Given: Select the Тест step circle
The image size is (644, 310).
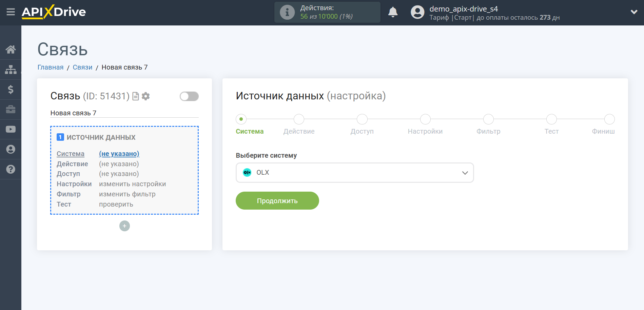Looking at the screenshot, I should coord(551,119).
